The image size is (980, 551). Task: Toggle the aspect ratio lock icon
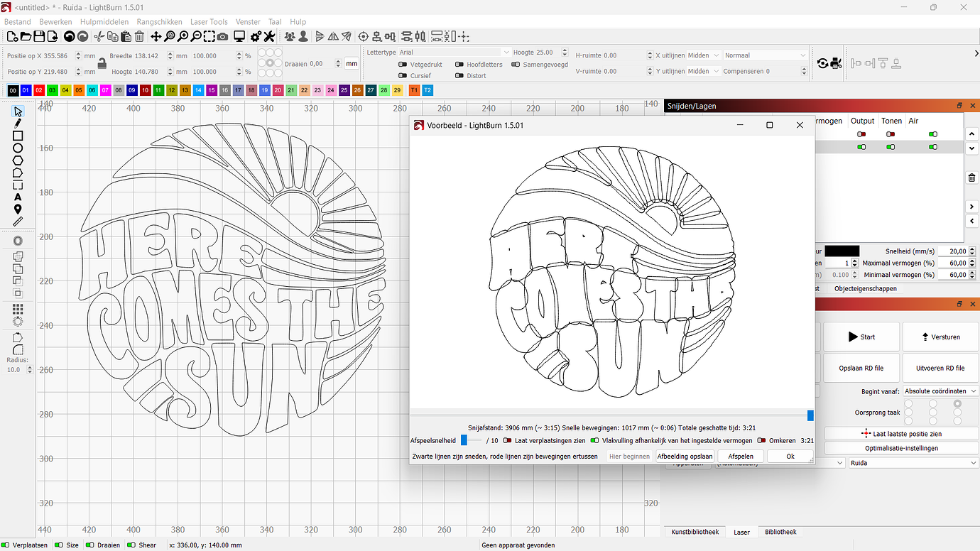102,63
